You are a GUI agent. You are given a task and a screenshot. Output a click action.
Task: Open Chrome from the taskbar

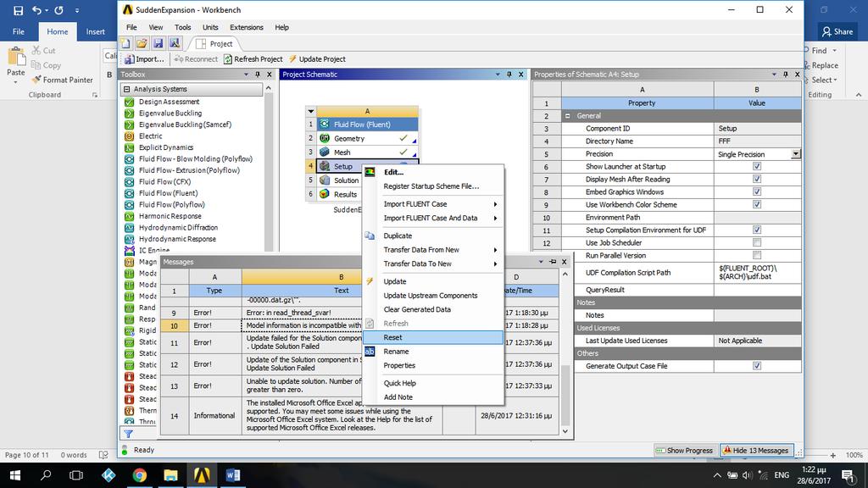[x=140, y=474]
